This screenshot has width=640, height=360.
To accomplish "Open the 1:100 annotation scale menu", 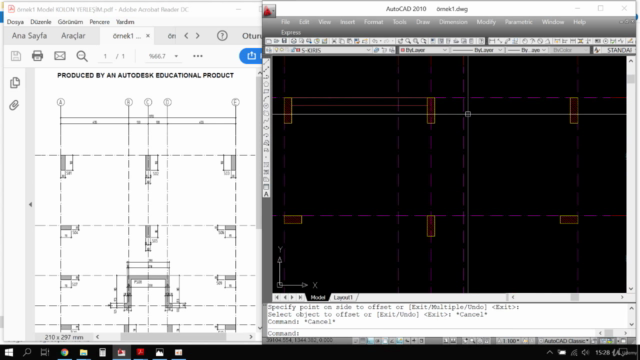I will point(510,340).
